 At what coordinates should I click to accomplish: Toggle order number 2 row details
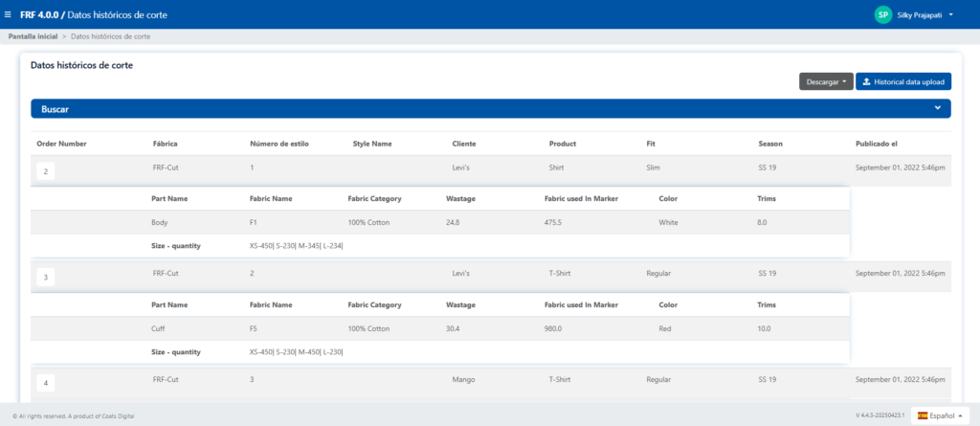click(x=46, y=171)
